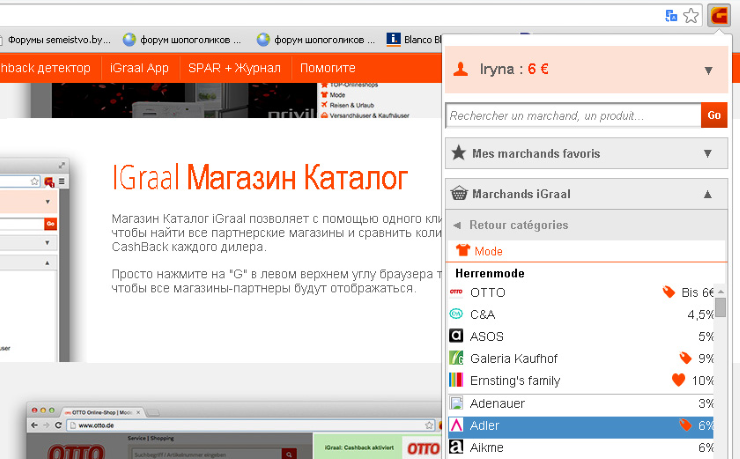740x459 pixels.
Task: Go back via Retour catégories
Action: click(518, 225)
